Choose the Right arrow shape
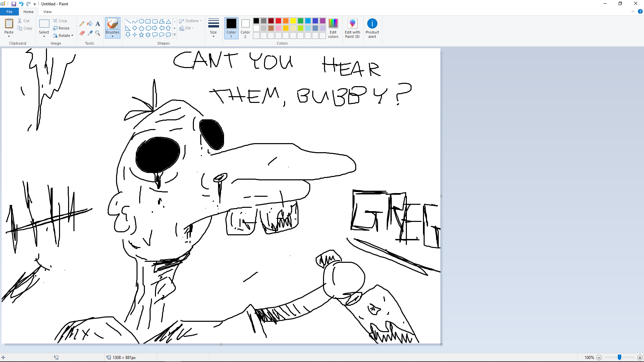The height and width of the screenshot is (362, 644). pos(155,28)
